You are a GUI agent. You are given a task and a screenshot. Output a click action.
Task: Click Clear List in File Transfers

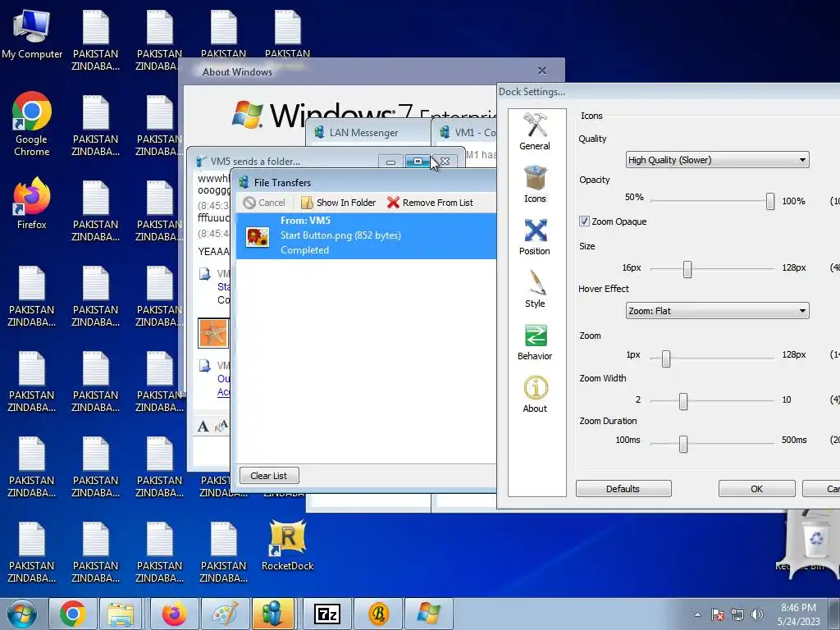tap(268, 476)
